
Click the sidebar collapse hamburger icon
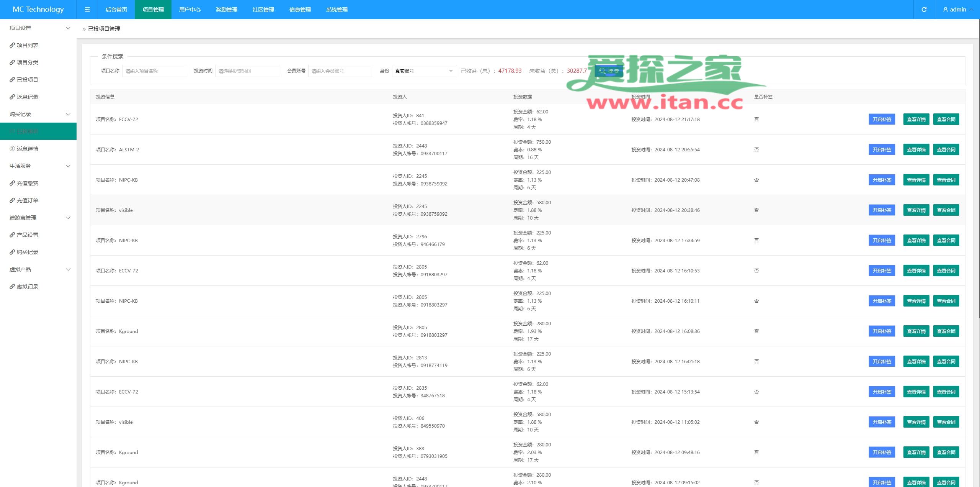[87, 10]
